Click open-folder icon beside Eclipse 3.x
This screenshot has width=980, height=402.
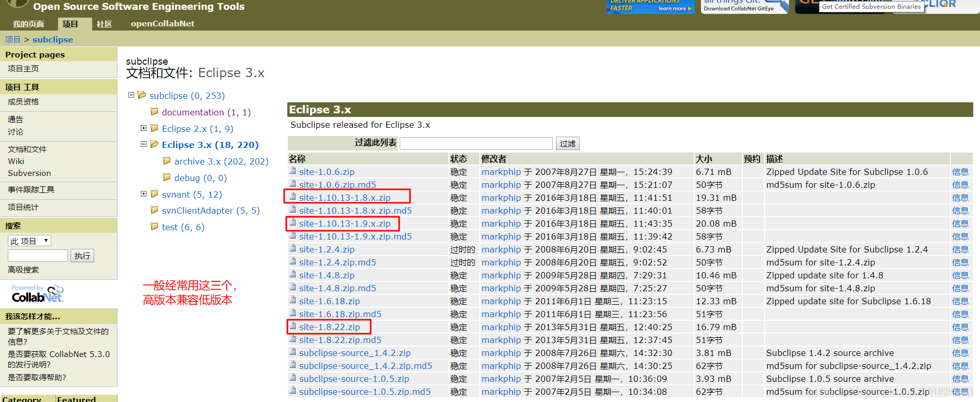click(x=154, y=144)
